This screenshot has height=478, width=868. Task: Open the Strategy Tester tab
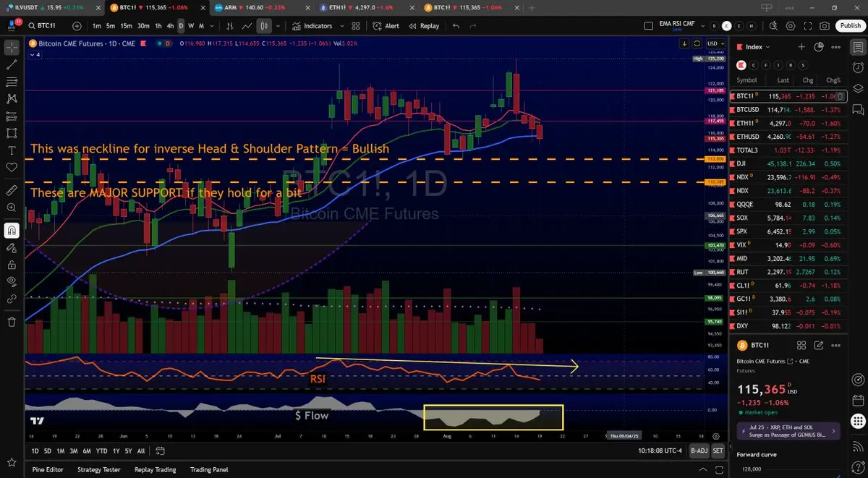(x=98, y=469)
